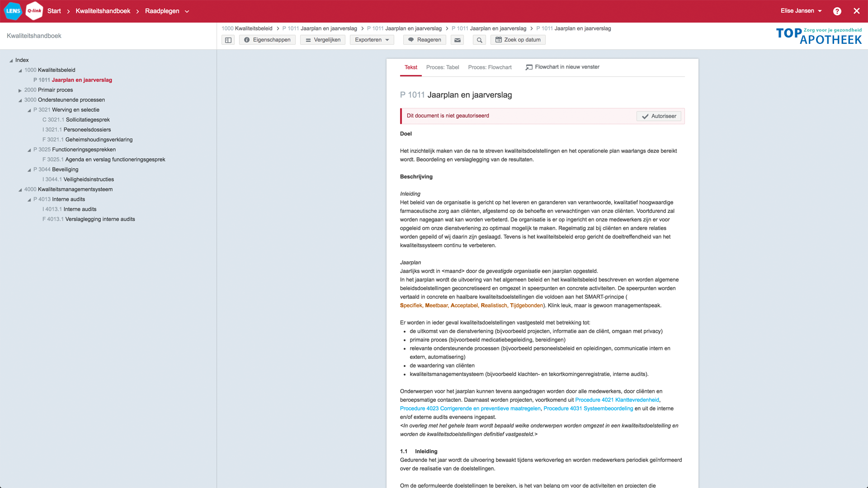Select 3000 Ondersteunende processen label
The image size is (868, 488).
64,100
